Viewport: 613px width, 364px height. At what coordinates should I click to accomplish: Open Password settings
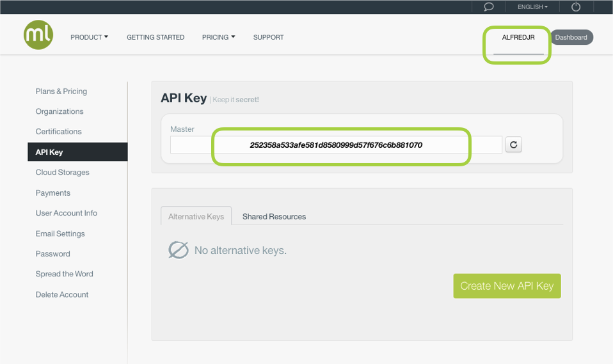click(x=52, y=254)
